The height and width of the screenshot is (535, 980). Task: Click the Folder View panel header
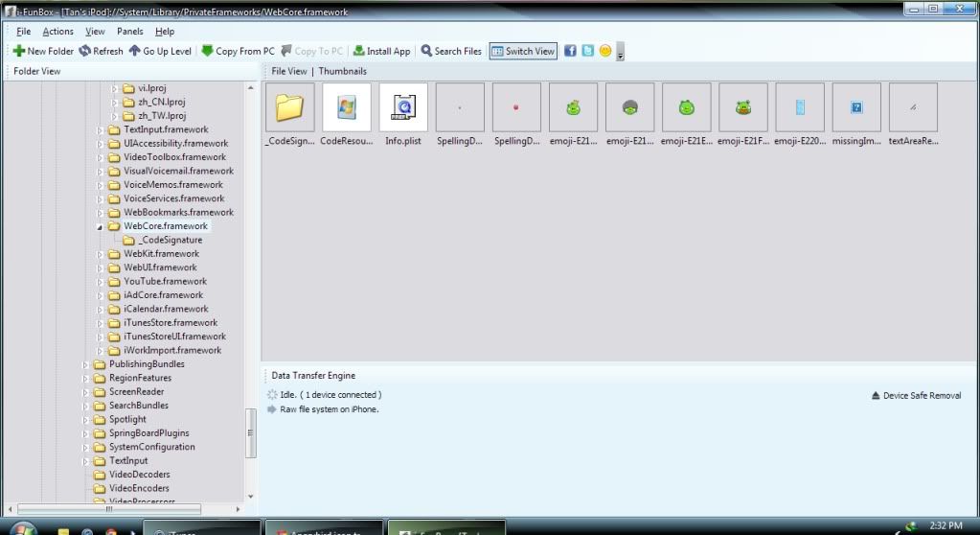[x=36, y=71]
